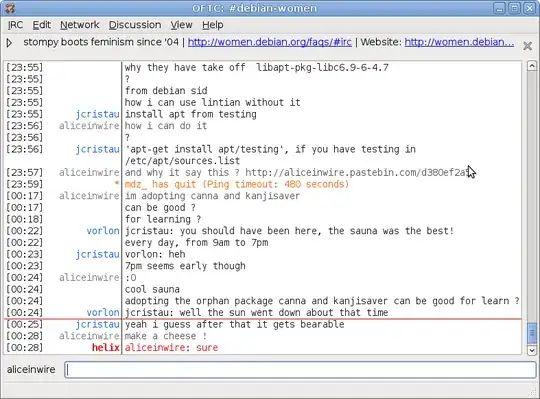This screenshot has width=540, height=399.
Task: Open the Edit menu
Action: (41, 25)
